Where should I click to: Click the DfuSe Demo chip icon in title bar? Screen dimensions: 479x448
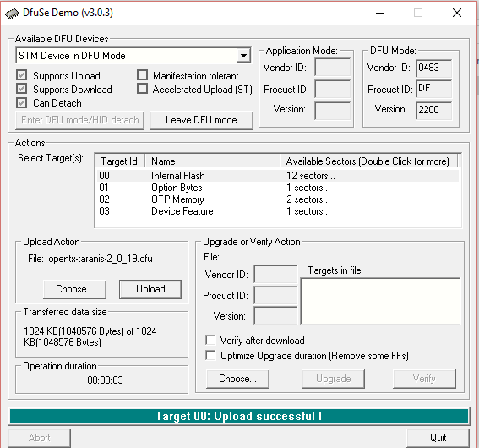(x=12, y=14)
